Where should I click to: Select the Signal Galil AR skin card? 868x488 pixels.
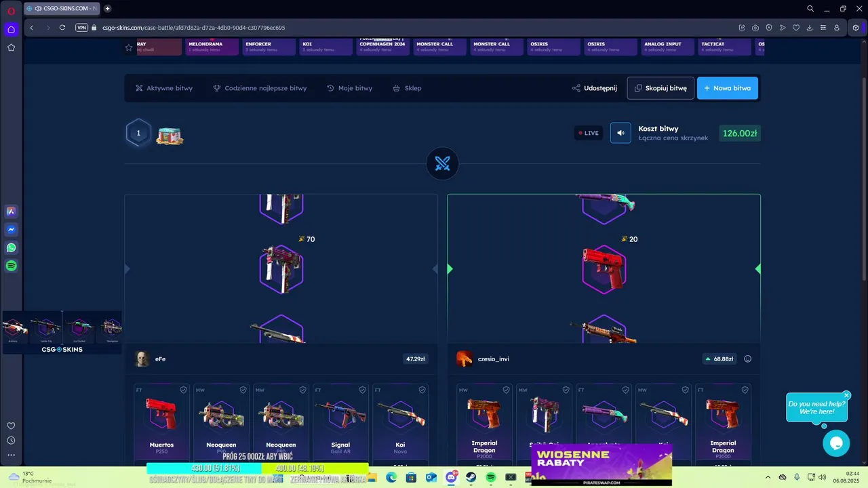tap(340, 425)
